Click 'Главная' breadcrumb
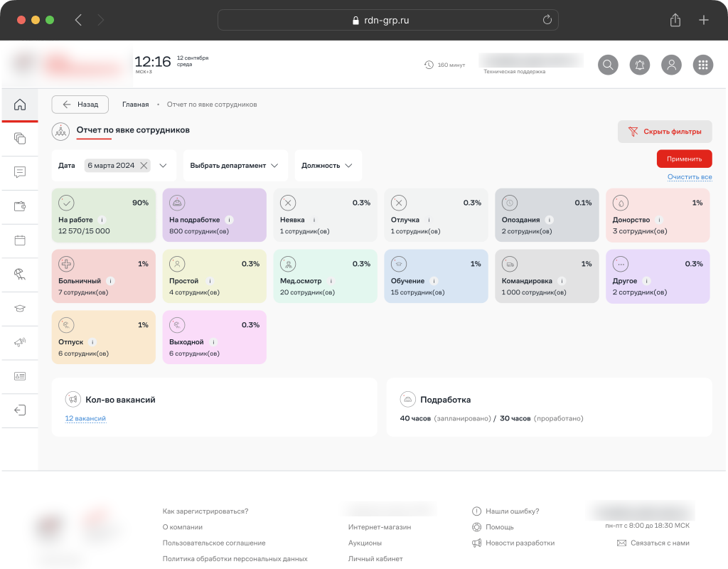The height and width of the screenshot is (569, 728). click(135, 105)
